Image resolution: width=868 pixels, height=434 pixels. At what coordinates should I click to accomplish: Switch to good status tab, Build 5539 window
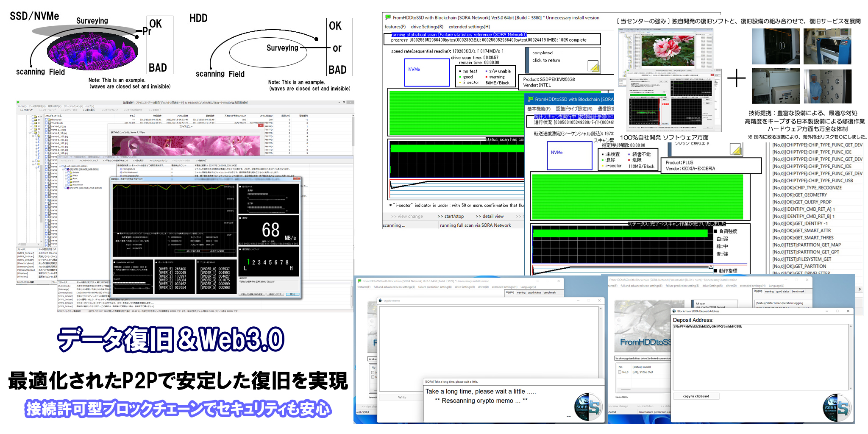[783, 291]
